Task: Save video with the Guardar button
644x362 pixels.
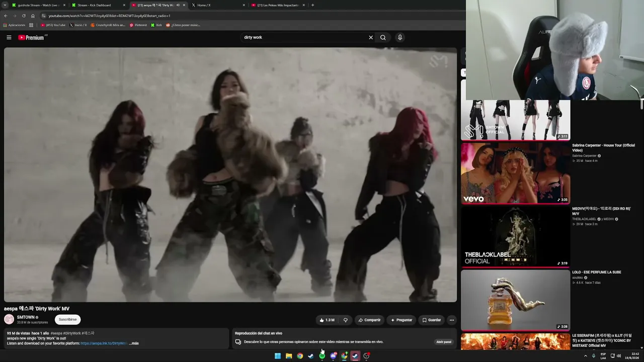Action: coord(432,320)
